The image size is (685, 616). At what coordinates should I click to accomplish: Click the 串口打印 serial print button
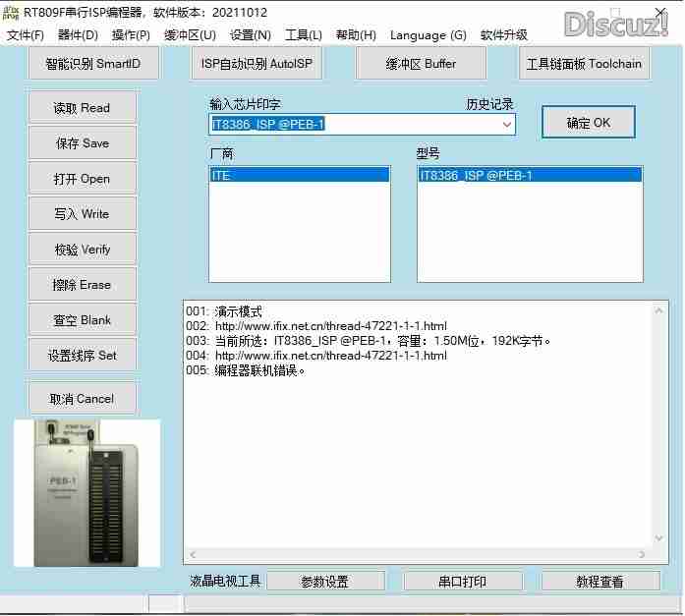click(x=462, y=582)
